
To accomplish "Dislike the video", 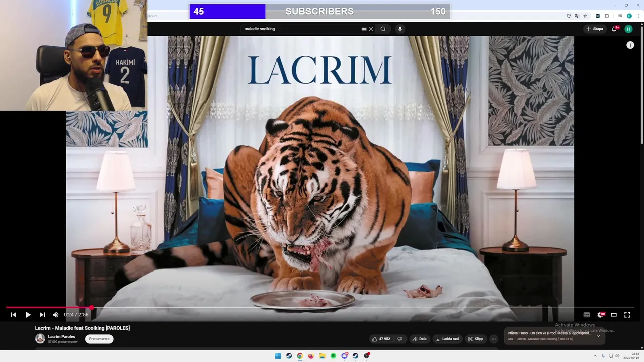I will (x=400, y=339).
